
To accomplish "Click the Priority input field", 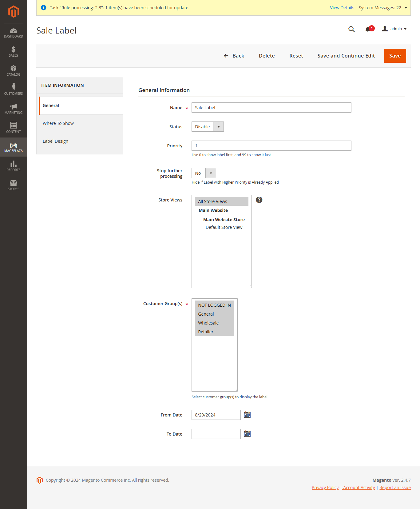I will coord(271,146).
